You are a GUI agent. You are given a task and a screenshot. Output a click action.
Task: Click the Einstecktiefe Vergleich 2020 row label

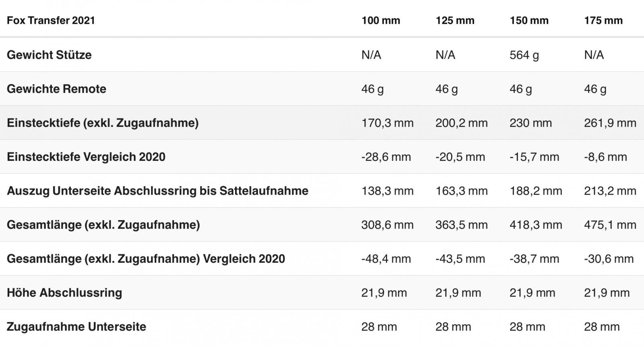point(86,157)
